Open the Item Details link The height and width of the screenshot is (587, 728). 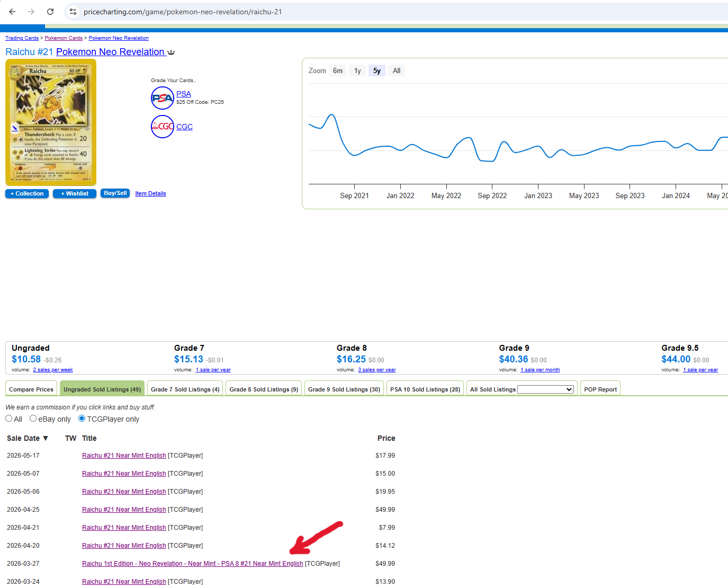[x=150, y=193]
